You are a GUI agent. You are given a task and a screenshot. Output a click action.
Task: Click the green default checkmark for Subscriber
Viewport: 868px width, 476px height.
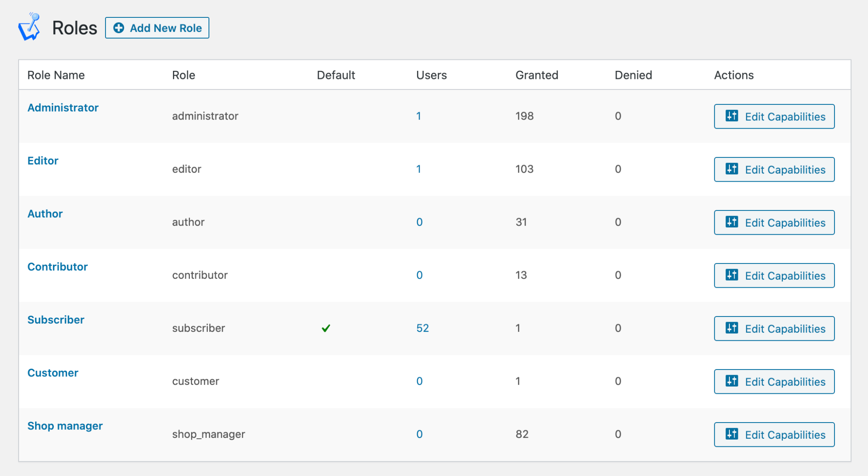(326, 328)
